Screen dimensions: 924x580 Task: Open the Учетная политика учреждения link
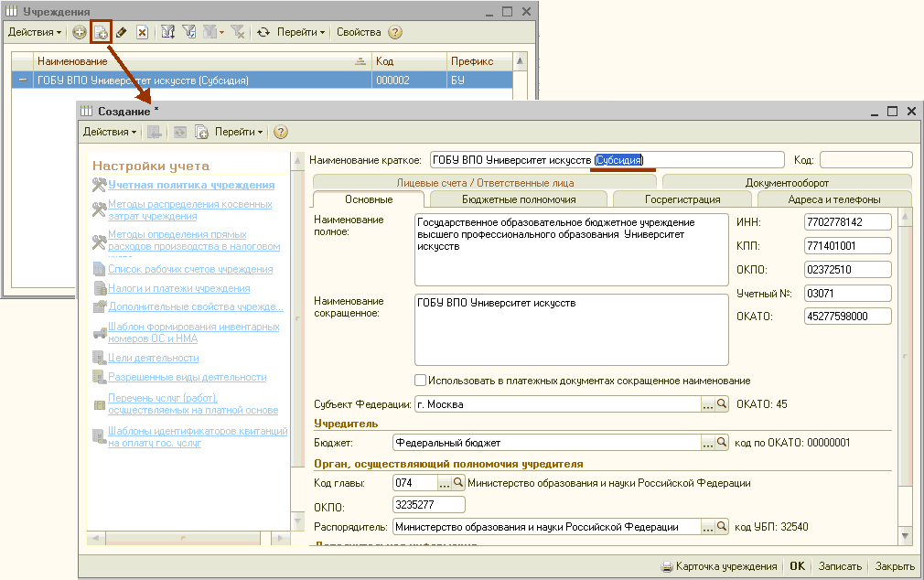tap(178, 185)
